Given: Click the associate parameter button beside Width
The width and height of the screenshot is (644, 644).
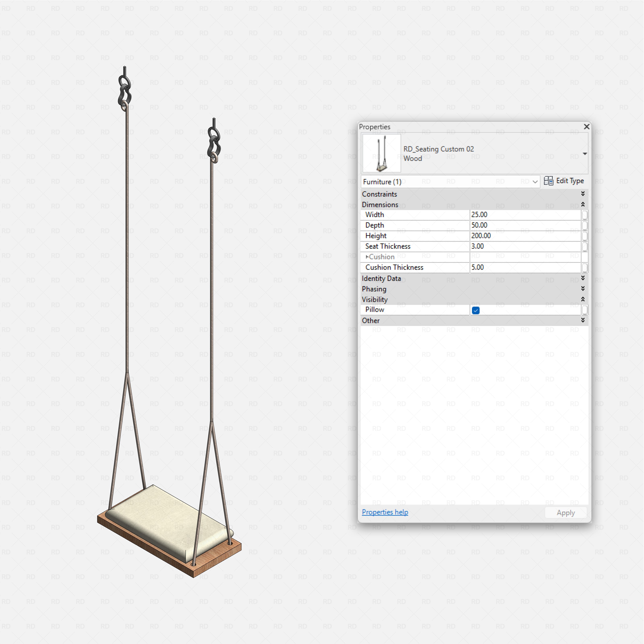Looking at the screenshot, I should (x=584, y=215).
